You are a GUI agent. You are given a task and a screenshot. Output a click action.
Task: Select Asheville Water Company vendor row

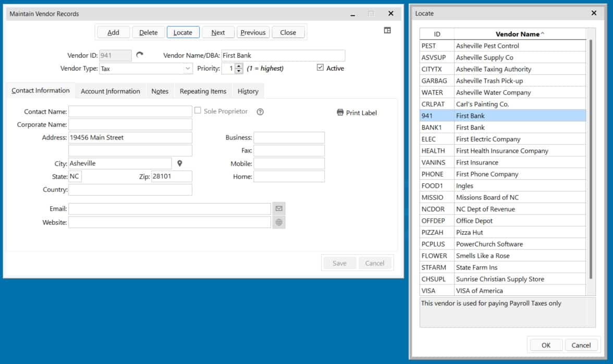[x=502, y=93]
